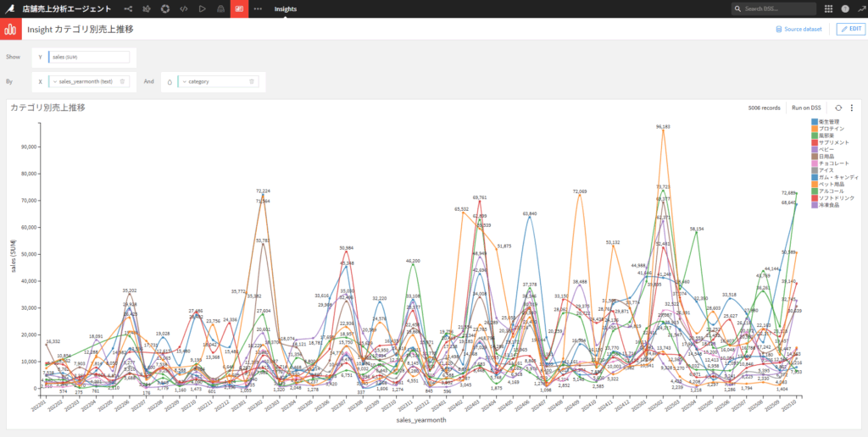
Task: Focus the Search DSS input field
Action: click(x=774, y=8)
